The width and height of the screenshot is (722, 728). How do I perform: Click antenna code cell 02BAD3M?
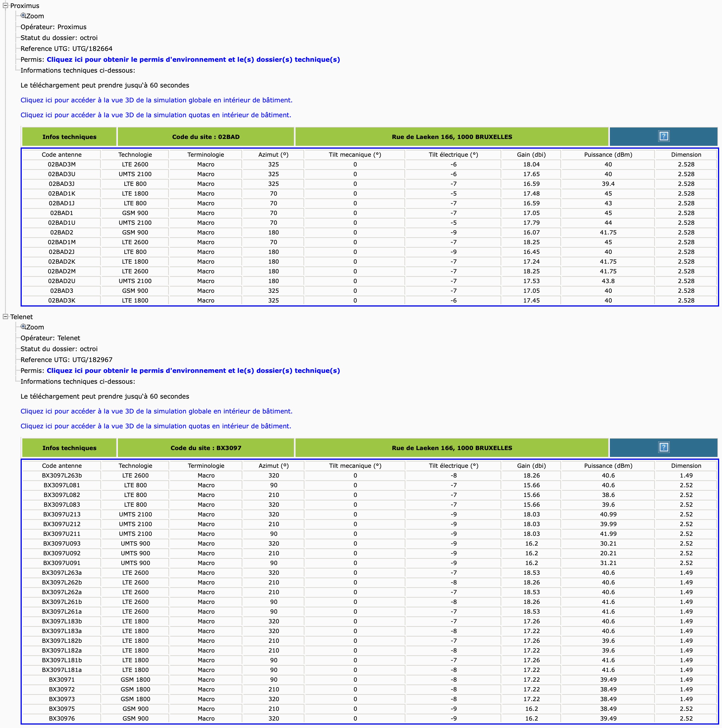point(62,164)
